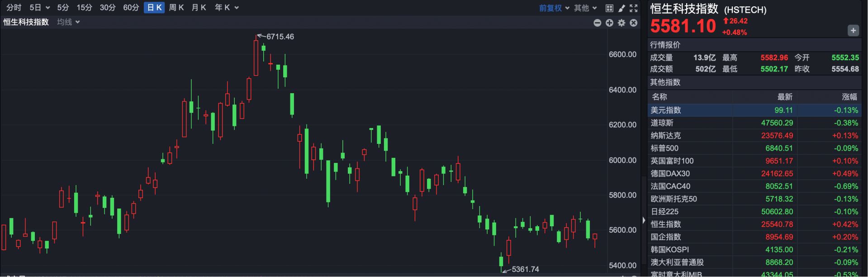Screen dimensions: 868x277
Task: Open the 均线 moving average dropdown
Action: pos(68,22)
